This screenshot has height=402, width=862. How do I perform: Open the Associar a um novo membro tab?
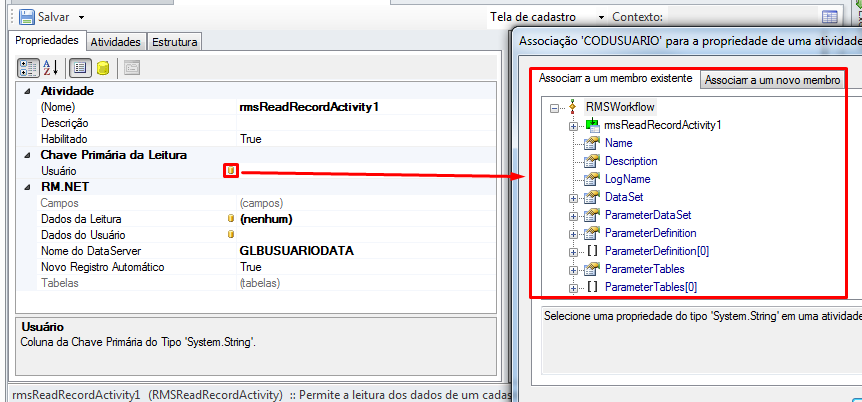point(772,80)
